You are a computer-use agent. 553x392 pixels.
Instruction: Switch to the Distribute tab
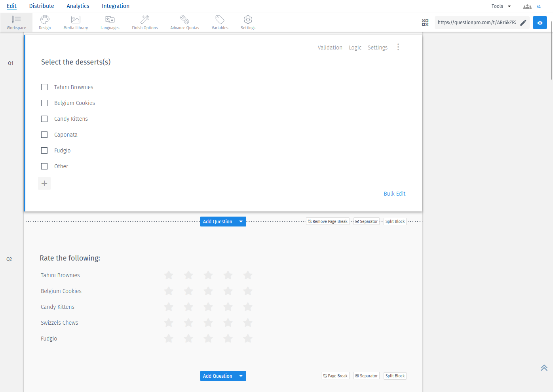tap(41, 6)
